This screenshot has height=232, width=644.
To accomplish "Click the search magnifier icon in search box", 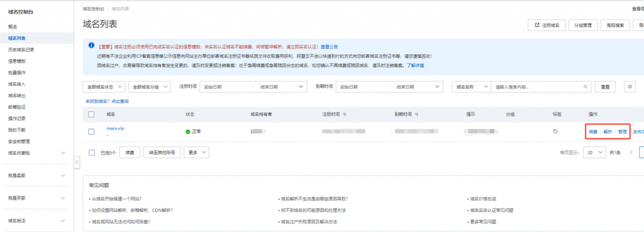I will (x=586, y=87).
